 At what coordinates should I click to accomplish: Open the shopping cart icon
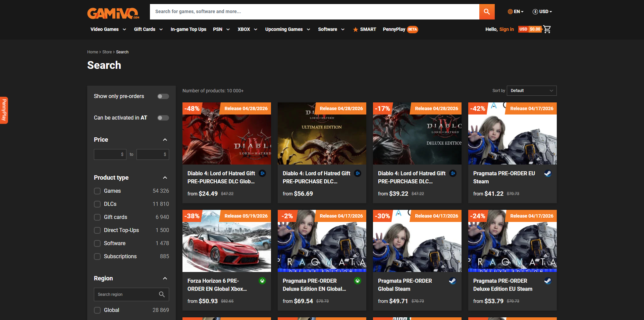tap(547, 29)
